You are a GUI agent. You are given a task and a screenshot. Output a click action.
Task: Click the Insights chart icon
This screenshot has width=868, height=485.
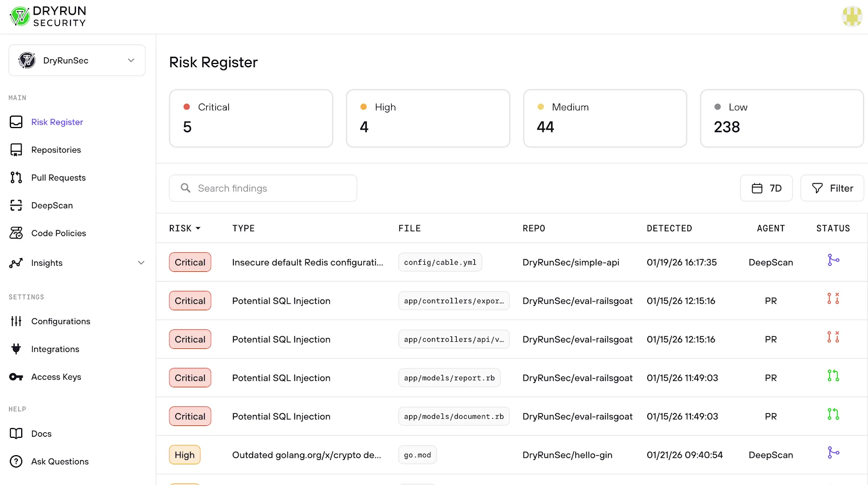click(x=16, y=263)
